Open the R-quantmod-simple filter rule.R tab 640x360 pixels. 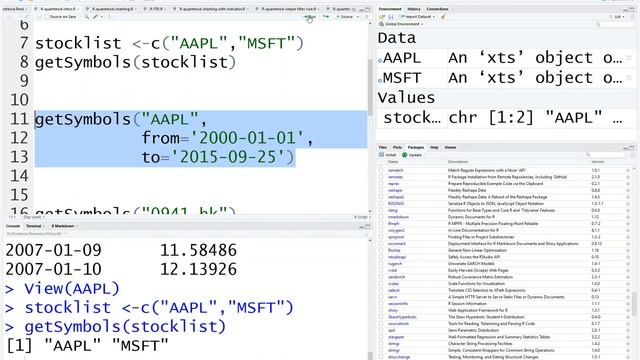click(x=289, y=9)
